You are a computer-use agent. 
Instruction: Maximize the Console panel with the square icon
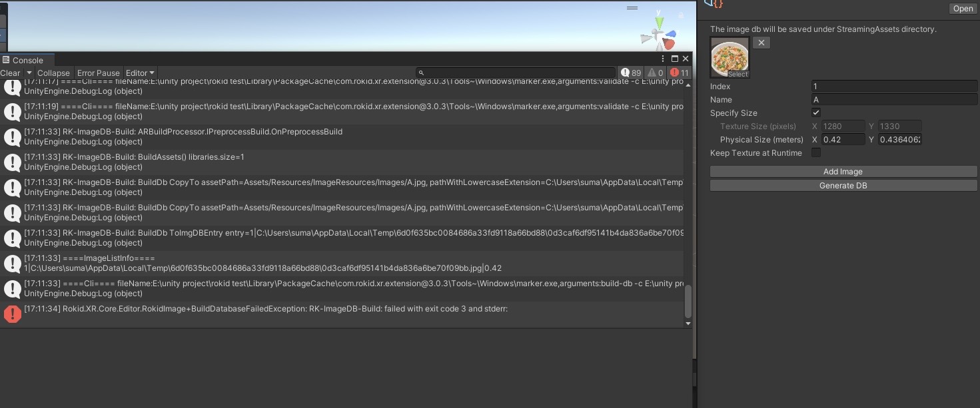[674, 59]
